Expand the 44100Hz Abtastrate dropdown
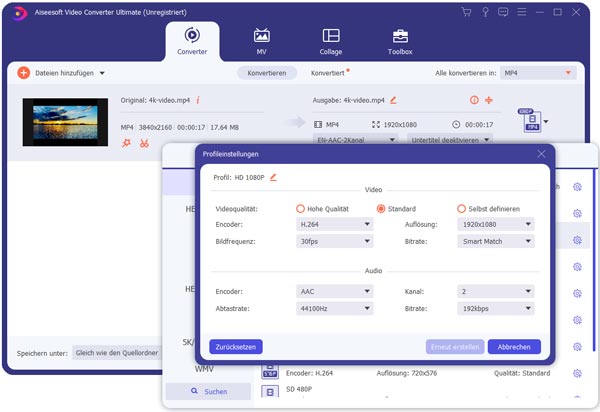The height and width of the screenshot is (412, 600). 336,311
